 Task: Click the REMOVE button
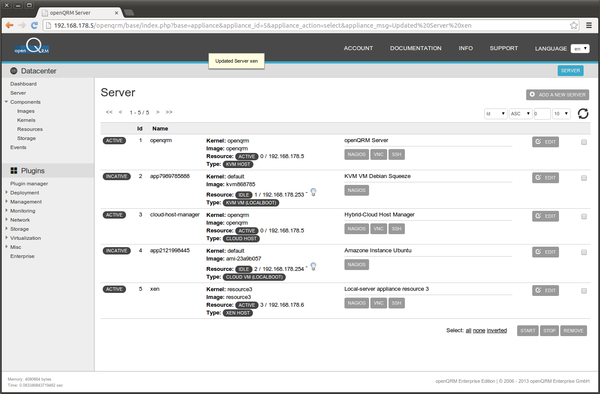point(573,331)
